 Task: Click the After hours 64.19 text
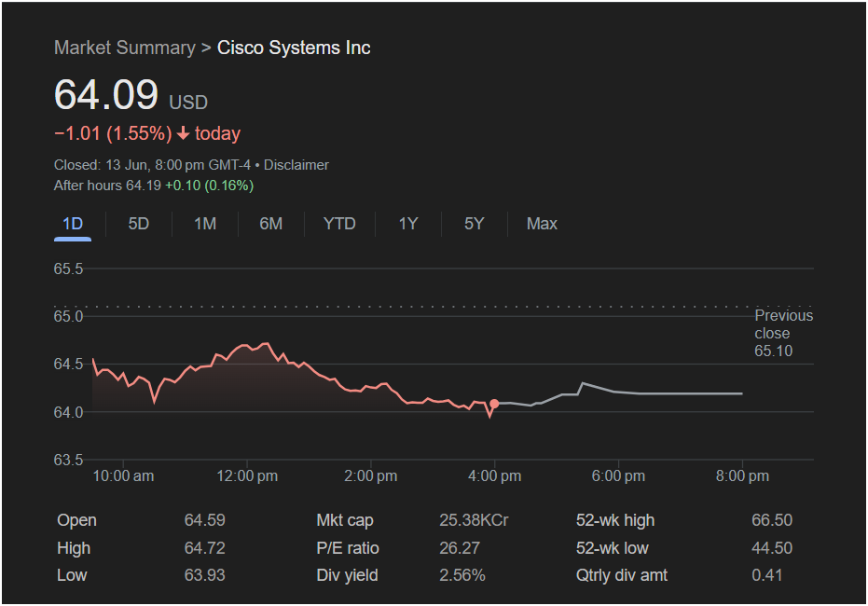(x=107, y=186)
